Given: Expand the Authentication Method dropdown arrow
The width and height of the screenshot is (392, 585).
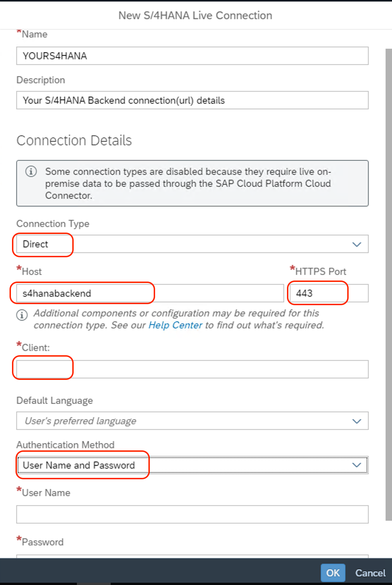Looking at the screenshot, I should (357, 465).
